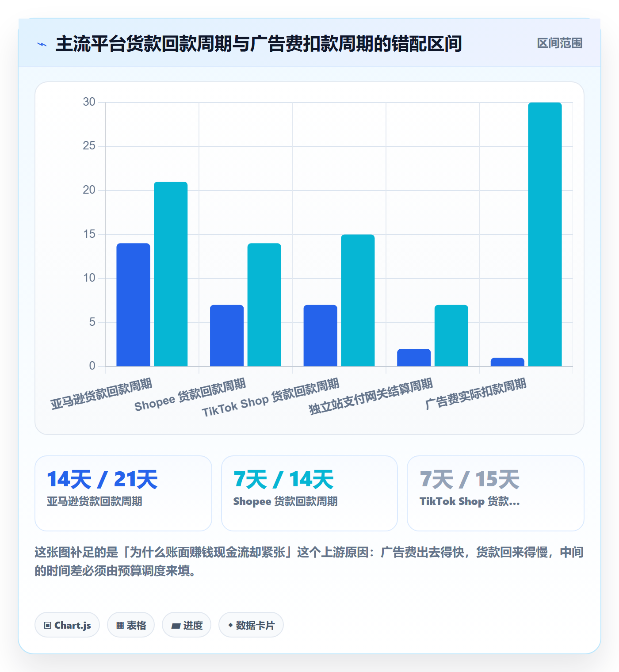This screenshot has width=619, height=672.
Task: Click the x-axis label 广告费实际扣款周期
Action: coord(476,393)
